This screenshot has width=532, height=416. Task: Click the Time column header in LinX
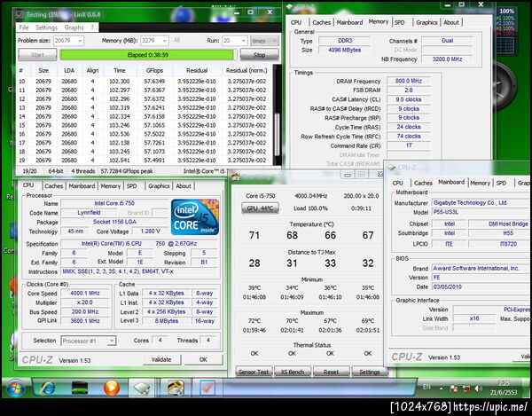point(120,71)
